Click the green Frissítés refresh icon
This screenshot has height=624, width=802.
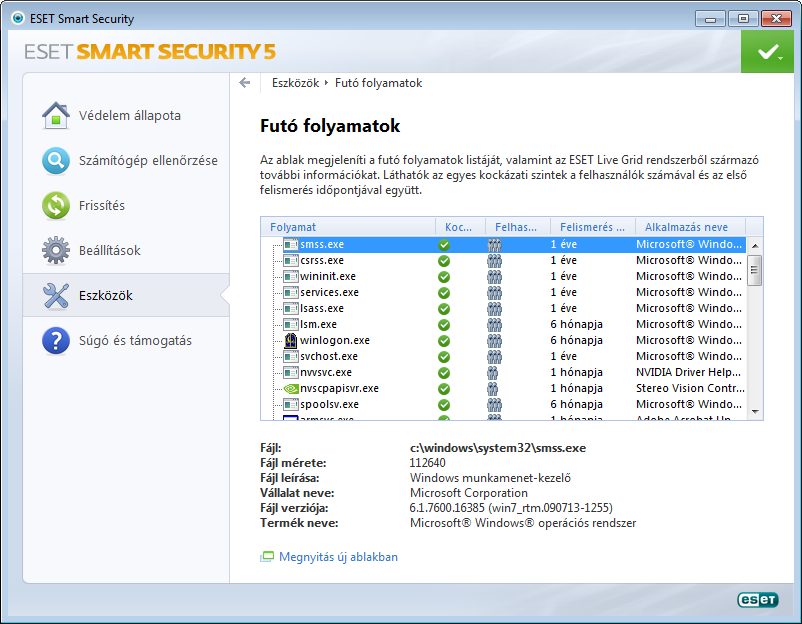pos(56,206)
